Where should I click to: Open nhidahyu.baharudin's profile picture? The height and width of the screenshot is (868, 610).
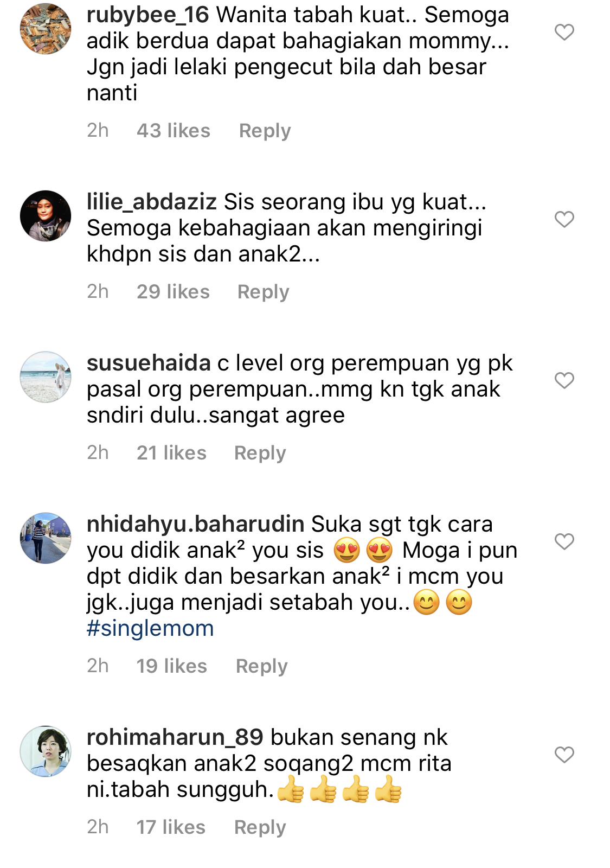[x=46, y=538]
